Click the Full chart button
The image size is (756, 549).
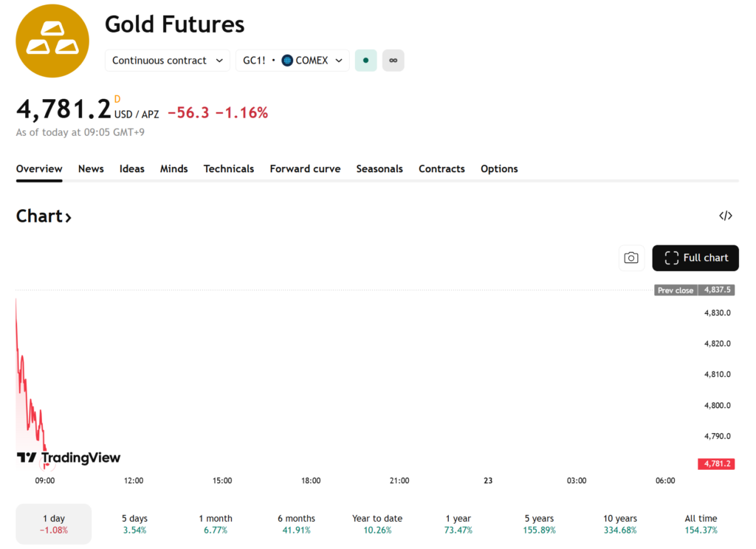coord(695,258)
